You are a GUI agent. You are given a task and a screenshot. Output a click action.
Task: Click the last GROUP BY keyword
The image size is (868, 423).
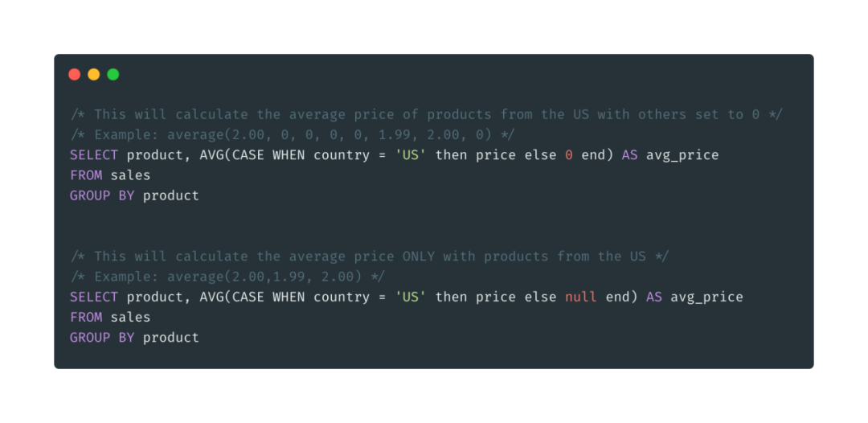[102, 337]
